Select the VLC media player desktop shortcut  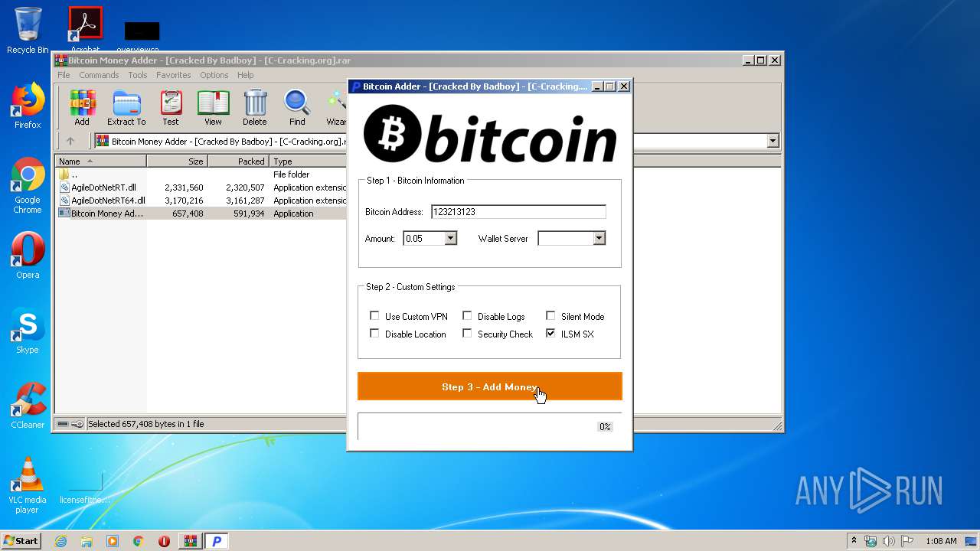click(x=28, y=485)
